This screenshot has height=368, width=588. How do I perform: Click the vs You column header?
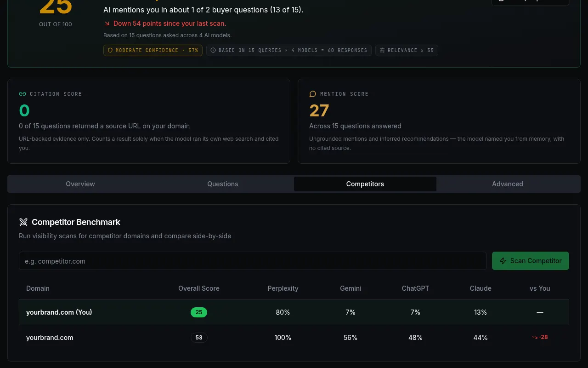click(x=540, y=288)
